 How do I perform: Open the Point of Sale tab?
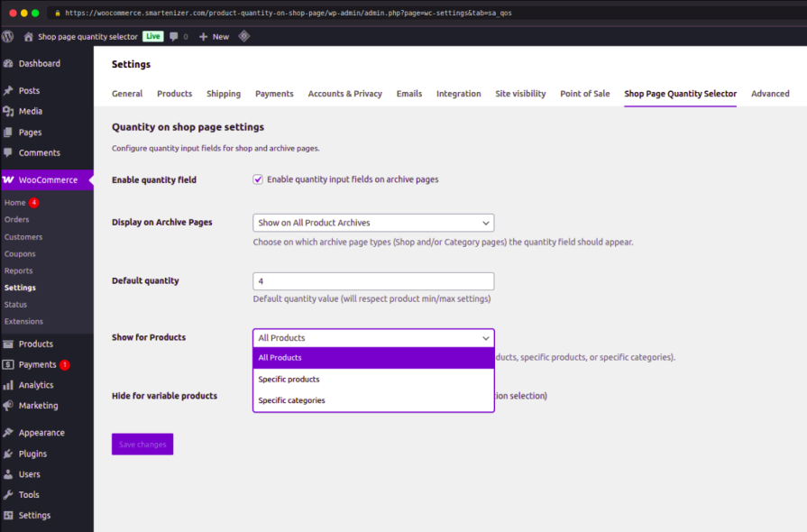pos(584,93)
